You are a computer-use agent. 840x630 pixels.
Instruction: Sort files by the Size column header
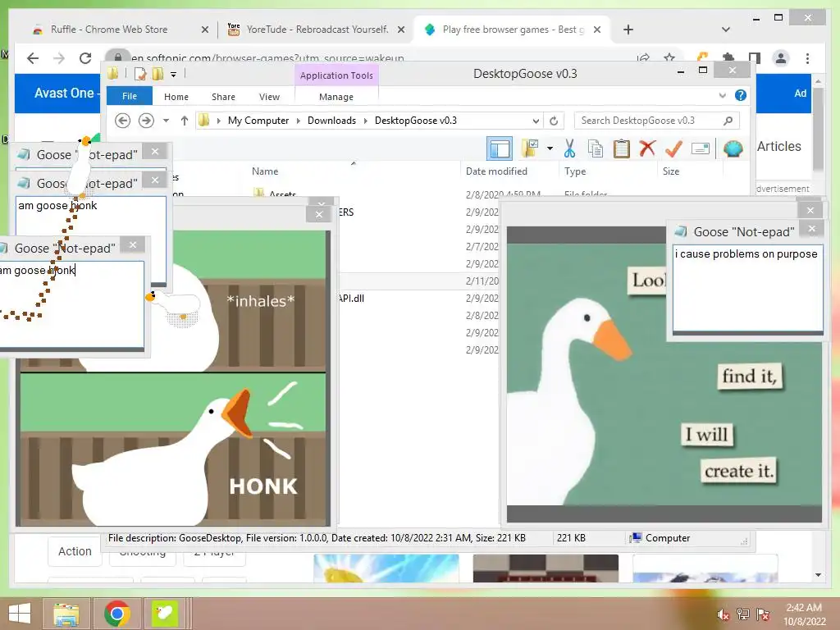tap(671, 171)
